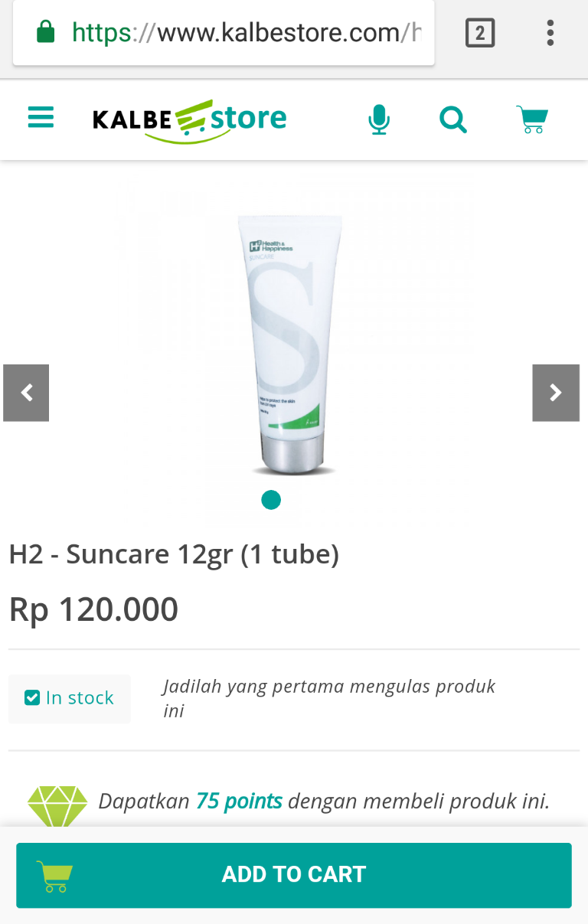The height and width of the screenshot is (924, 588).
Task: Tap the Rp 120.000 price text
Action: (93, 609)
